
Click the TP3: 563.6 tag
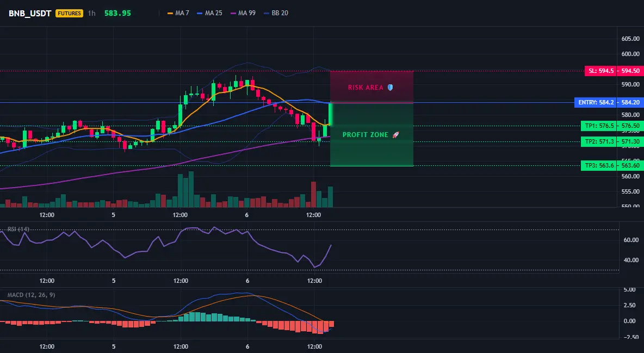[x=599, y=165]
